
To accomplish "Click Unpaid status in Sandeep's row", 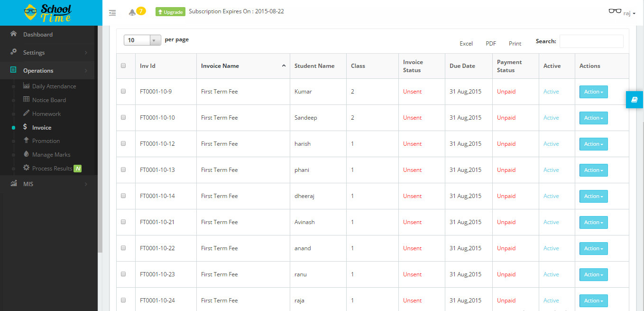I will [506, 118].
